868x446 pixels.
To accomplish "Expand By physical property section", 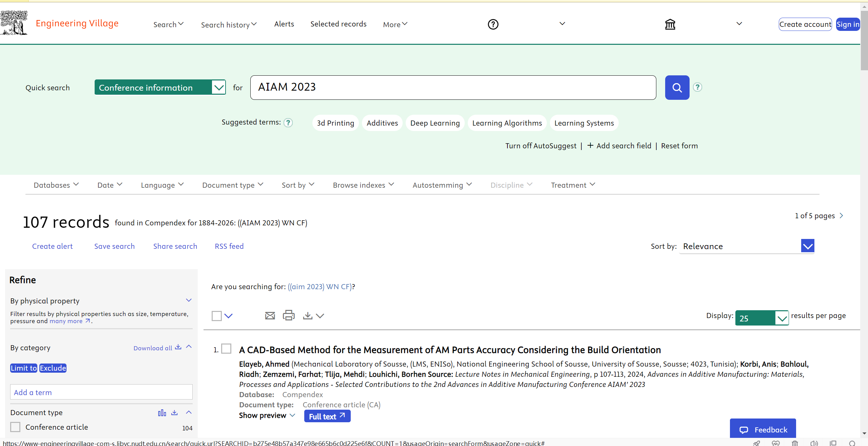I will tap(189, 300).
